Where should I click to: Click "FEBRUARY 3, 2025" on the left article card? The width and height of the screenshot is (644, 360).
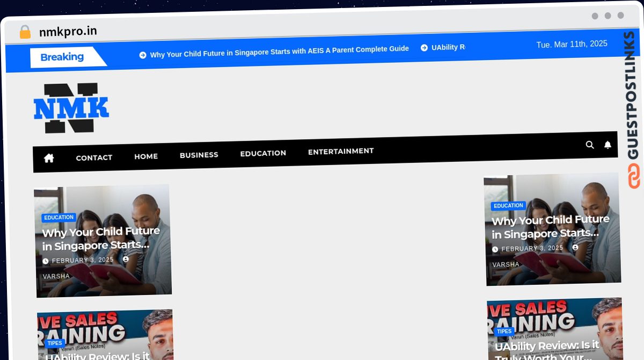click(x=83, y=260)
